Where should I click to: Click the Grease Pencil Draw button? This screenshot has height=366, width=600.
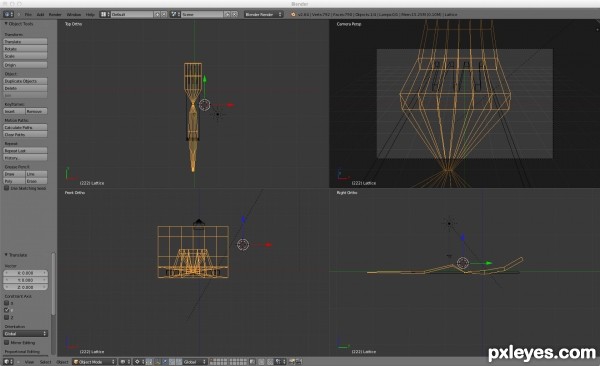coord(14,174)
